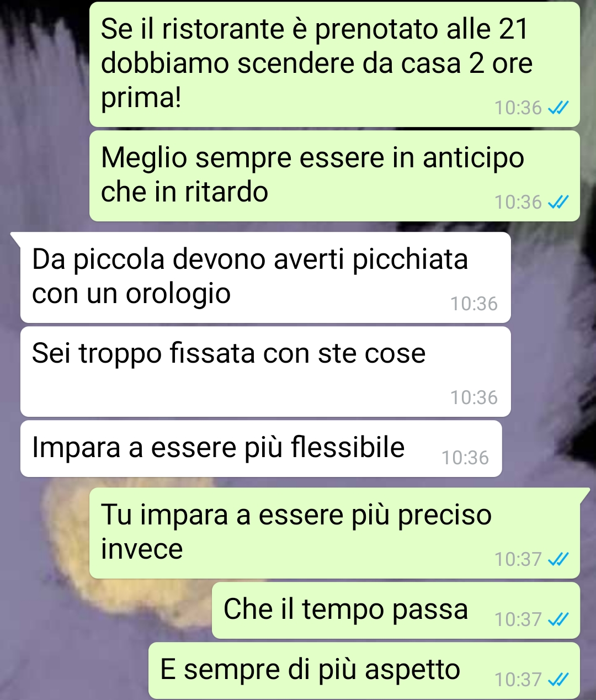This screenshot has height=700, width=596.
Task: Select the 'Meglio sempre essere in anticipo' message
Action: point(334,176)
